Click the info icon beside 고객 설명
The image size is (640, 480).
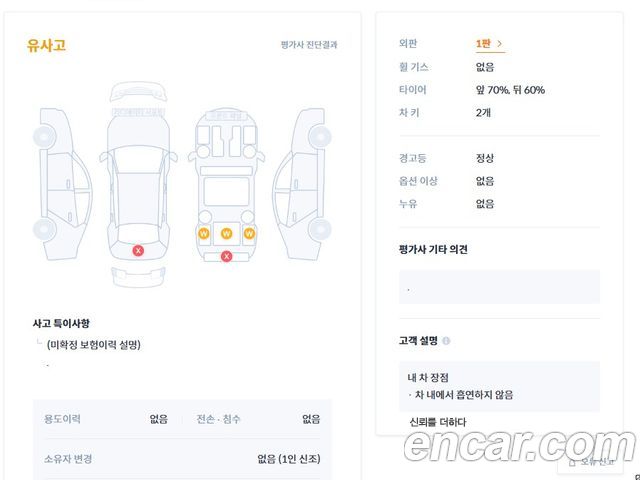446,341
